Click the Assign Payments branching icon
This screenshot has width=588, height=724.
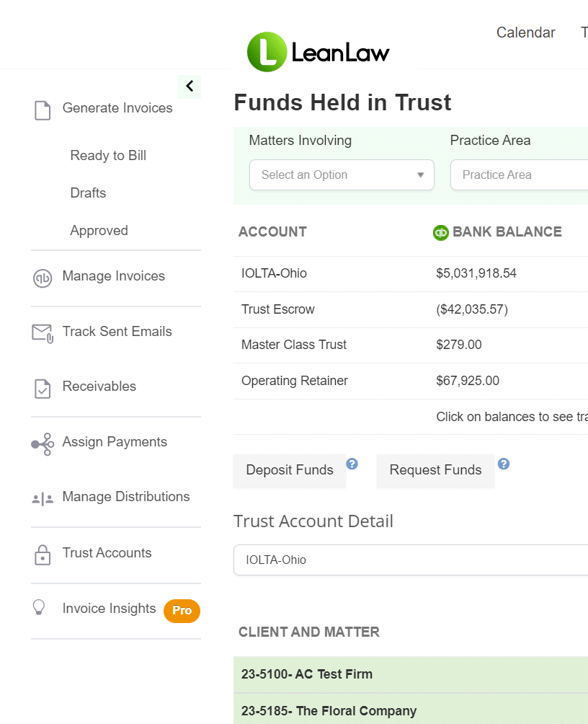(x=43, y=443)
